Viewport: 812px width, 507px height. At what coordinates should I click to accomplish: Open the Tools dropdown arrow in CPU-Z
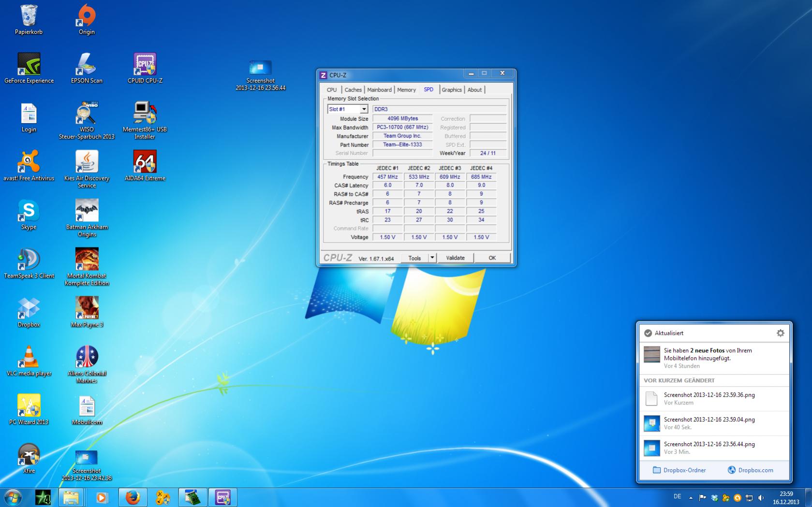(x=432, y=258)
